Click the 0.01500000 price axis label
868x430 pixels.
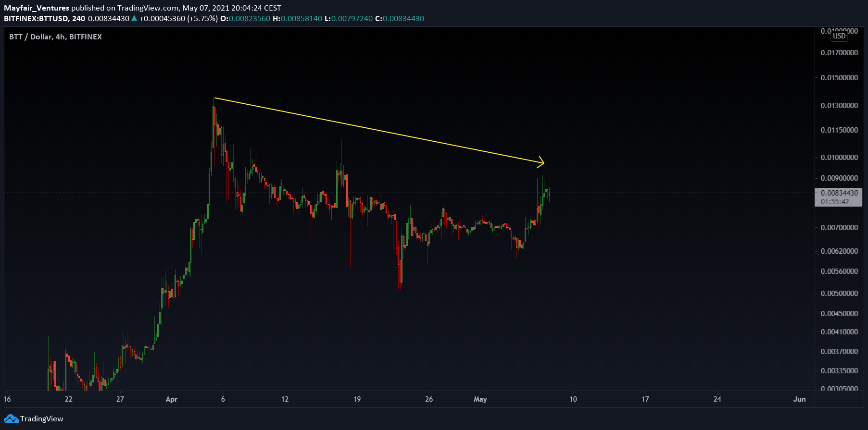click(839, 78)
